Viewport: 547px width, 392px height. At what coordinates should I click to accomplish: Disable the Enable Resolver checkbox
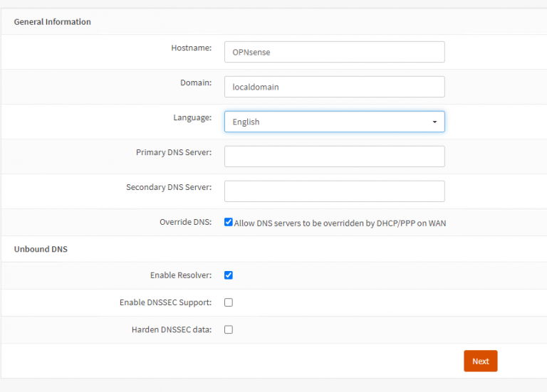pyautogui.click(x=229, y=275)
